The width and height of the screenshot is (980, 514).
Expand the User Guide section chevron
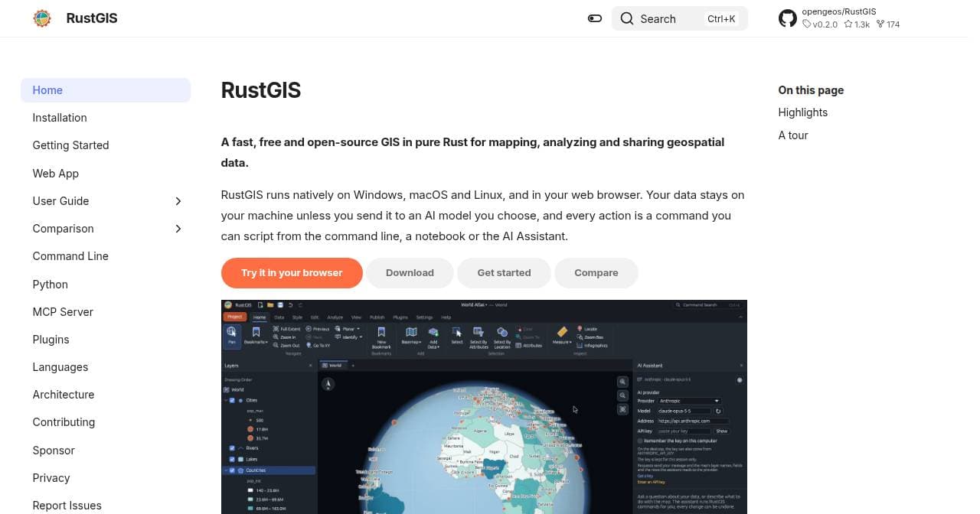pyautogui.click(x=178, y=201)
